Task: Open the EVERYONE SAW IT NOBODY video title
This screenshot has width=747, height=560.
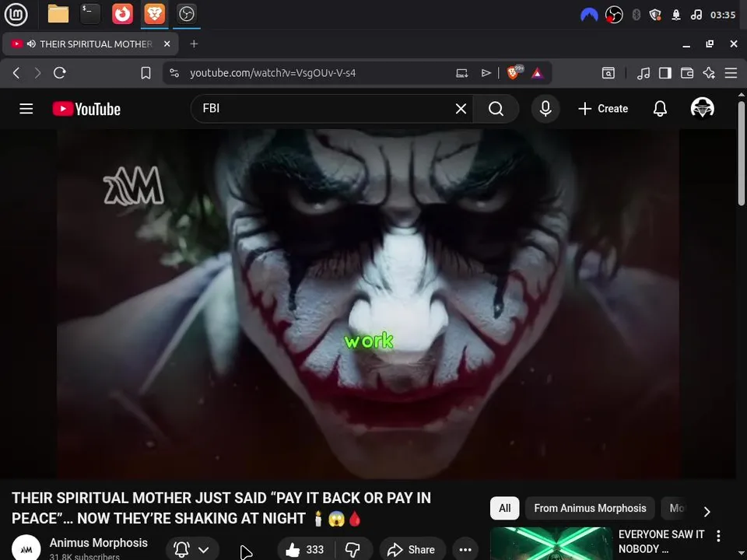Action: [661, 541]
